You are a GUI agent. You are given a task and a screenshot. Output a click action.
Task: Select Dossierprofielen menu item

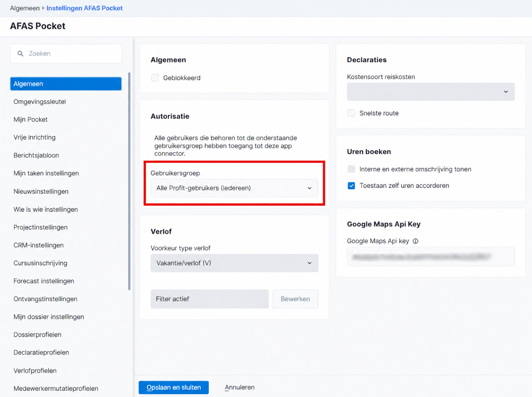point(37,335)
